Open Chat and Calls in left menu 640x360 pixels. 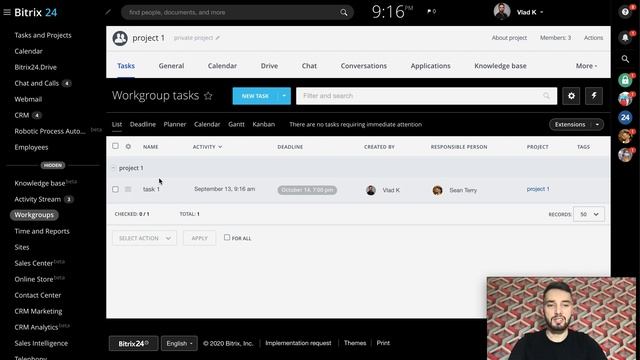tap(37, 83)
